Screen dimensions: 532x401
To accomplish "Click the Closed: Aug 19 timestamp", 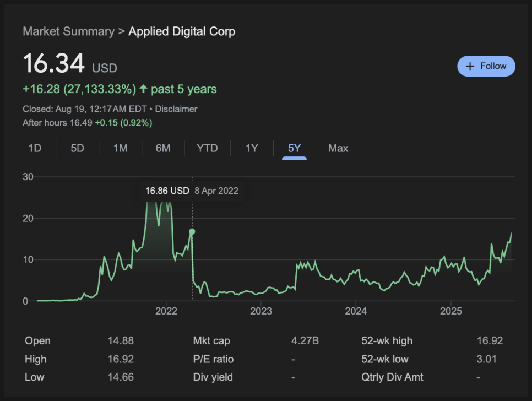I will [84, 109].
